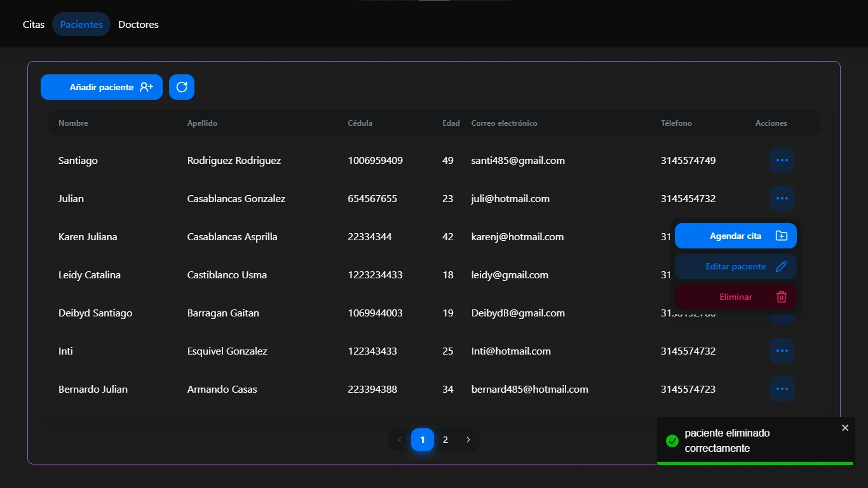Screen dimensions: 868x488
Task: Click the Apellido column header
Action: coord(202,123)
